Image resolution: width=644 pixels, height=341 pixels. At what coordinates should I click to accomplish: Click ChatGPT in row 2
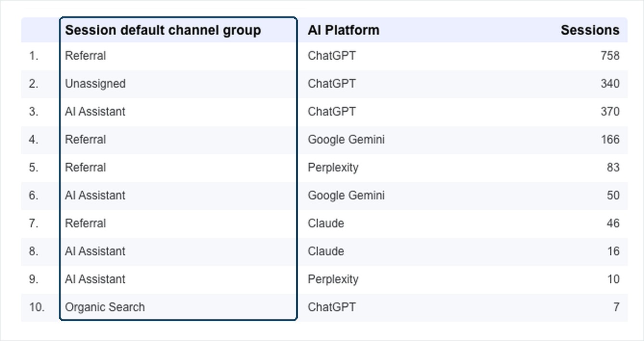click(x=332, y=84)
